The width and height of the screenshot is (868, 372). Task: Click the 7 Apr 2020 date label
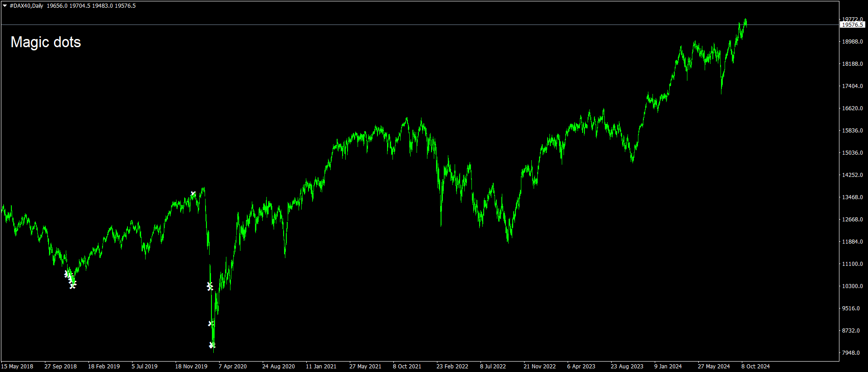[233, 367]
